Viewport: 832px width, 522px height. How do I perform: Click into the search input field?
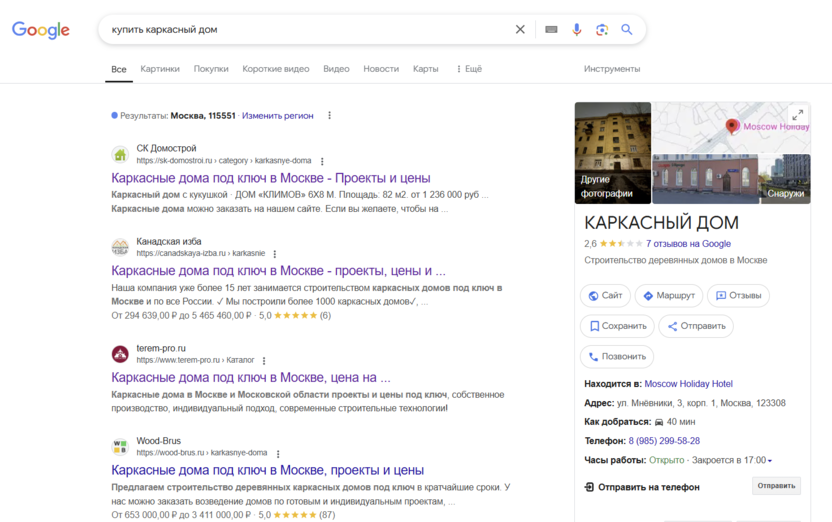(x=300, y=30)
